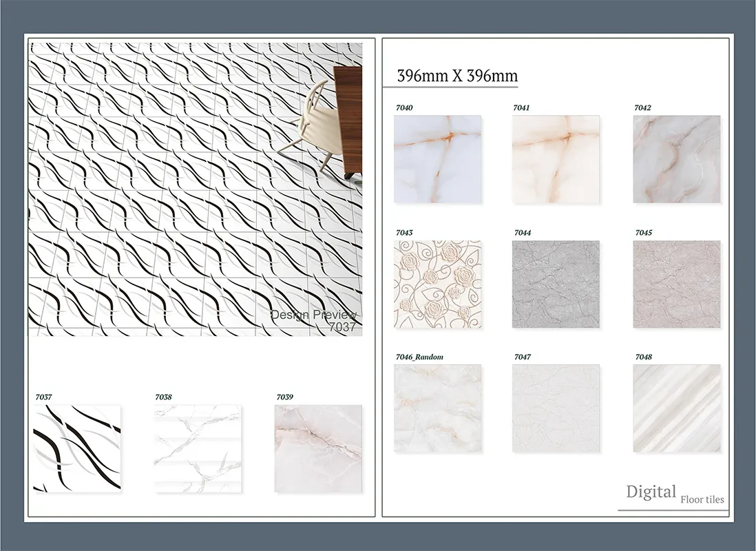Open the 7039 tile sample image
This screenshot has width=756, height=551.
318,448
